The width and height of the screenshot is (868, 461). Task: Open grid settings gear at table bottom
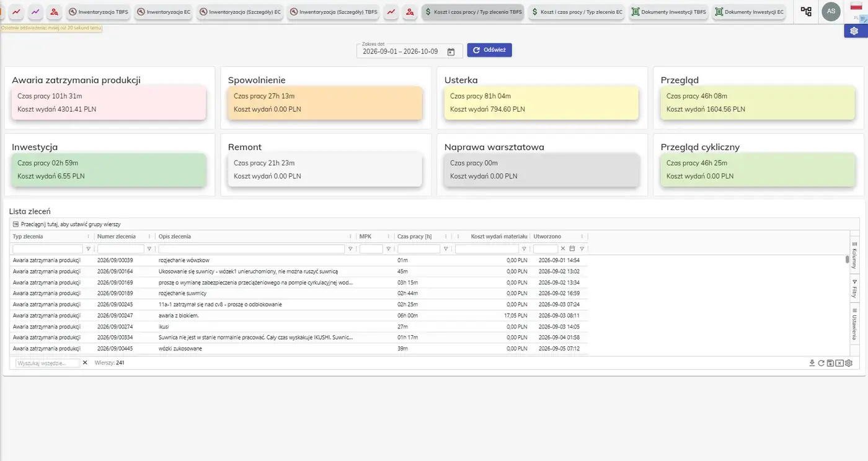tap(849, 363)
